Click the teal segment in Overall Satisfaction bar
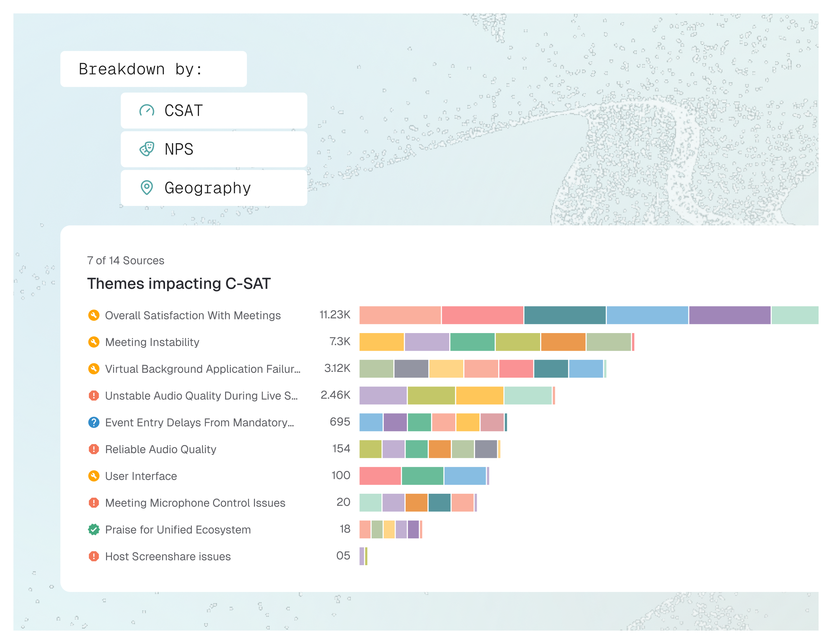This screenshot has height=644, width=832. [565, 315]
